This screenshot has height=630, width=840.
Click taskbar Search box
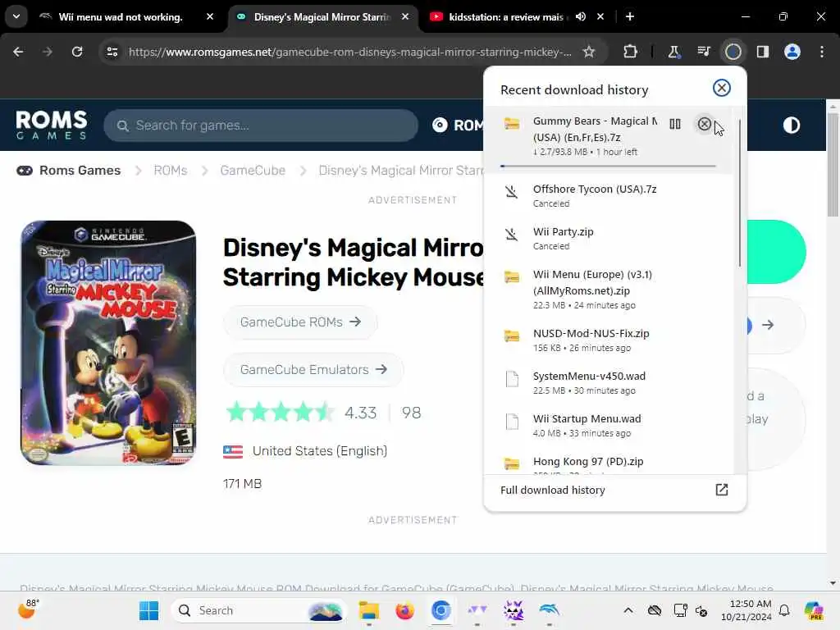point(258,610)
